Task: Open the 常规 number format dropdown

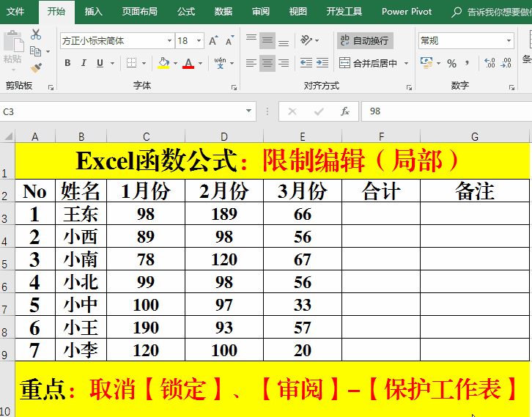Action: (x=465, y=41)
